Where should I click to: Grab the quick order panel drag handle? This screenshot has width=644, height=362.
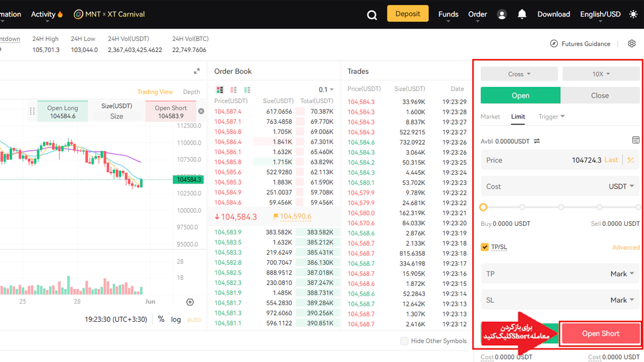32,111
